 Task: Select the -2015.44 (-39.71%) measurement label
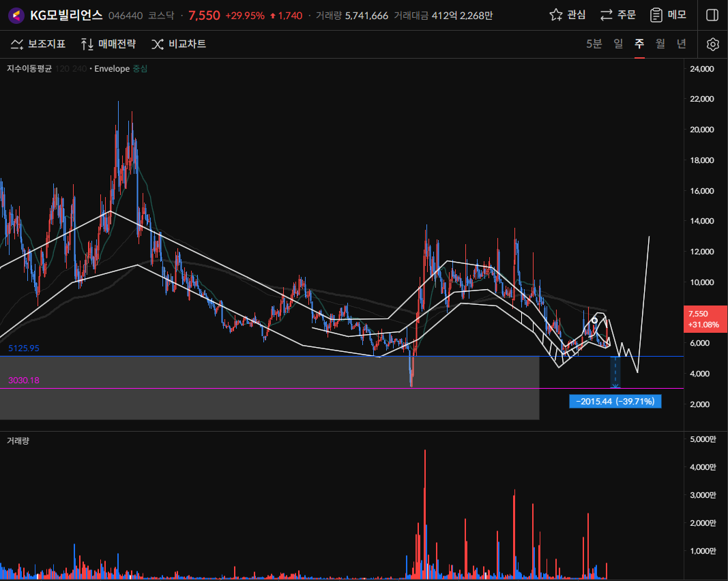coord(615,402)
